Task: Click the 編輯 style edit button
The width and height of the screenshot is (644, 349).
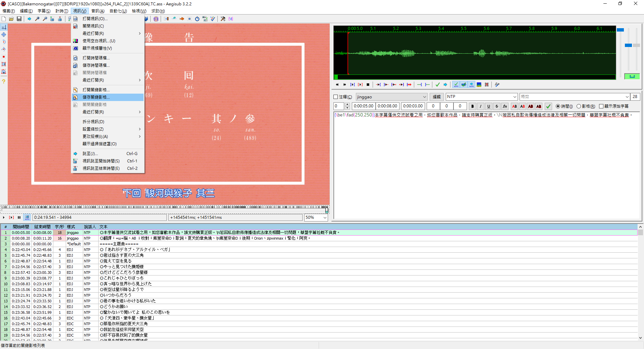Action: (x=437, y=97)
